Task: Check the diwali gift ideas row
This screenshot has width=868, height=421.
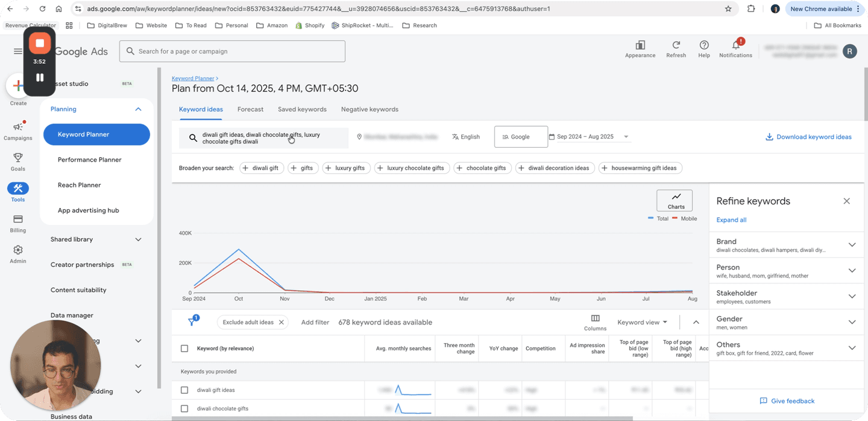Action: click(184, 390)
